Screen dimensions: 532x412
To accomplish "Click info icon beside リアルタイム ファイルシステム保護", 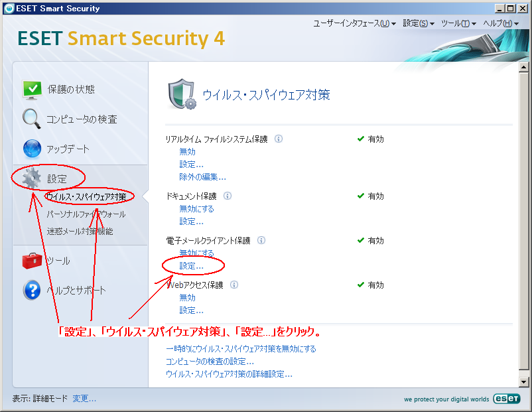I will pyautogui.click(x=279, y=139).
